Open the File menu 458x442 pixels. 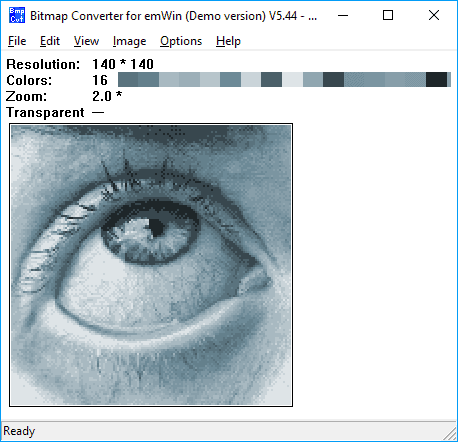tap(17, 41)
